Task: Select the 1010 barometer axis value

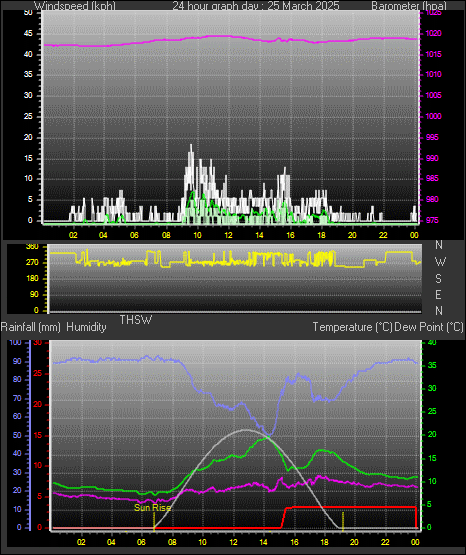Action: point(434,74)
